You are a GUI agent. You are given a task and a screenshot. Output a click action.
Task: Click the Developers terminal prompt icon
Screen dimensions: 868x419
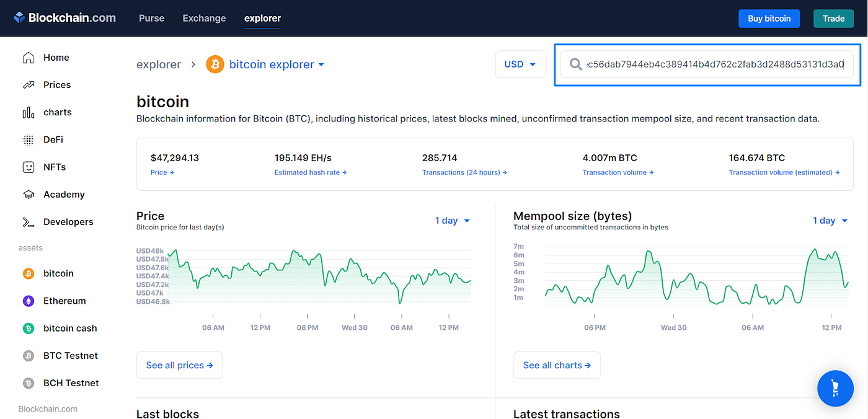click(29, 222)
